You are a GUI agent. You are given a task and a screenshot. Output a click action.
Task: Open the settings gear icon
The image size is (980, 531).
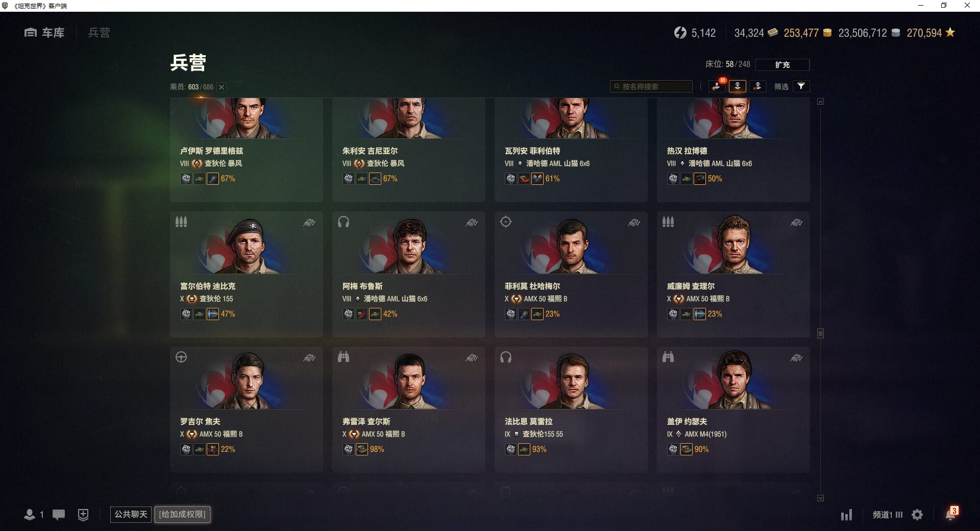coord(917,515)
